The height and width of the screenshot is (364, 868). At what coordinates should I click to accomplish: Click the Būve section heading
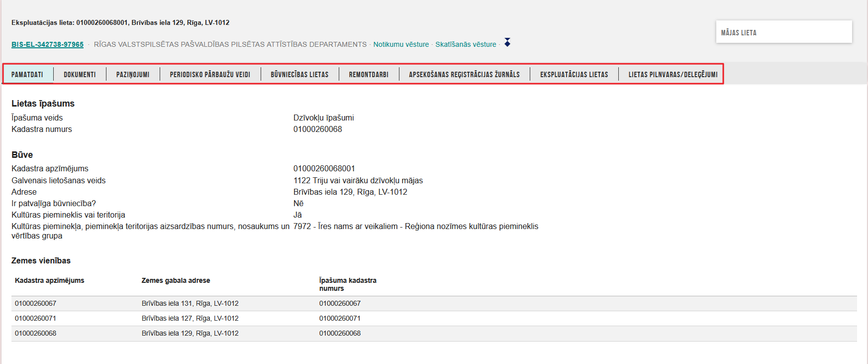[22, 155]
